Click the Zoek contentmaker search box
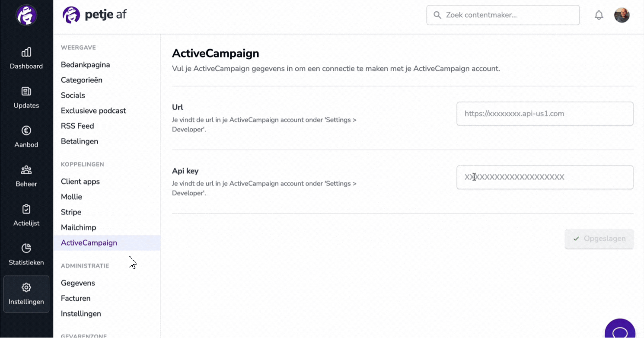Viewport: 644px width, 338px height. [x=503, y=15]
